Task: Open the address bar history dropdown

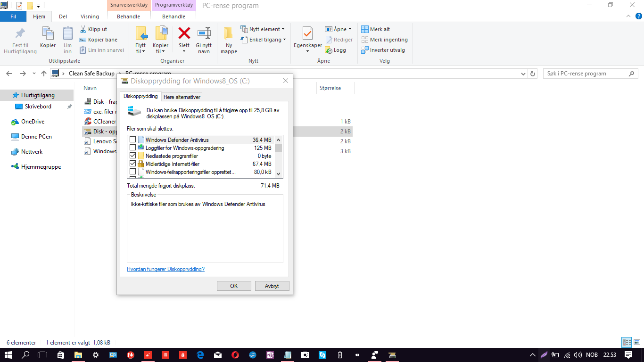Action: [x=523, y=74]
